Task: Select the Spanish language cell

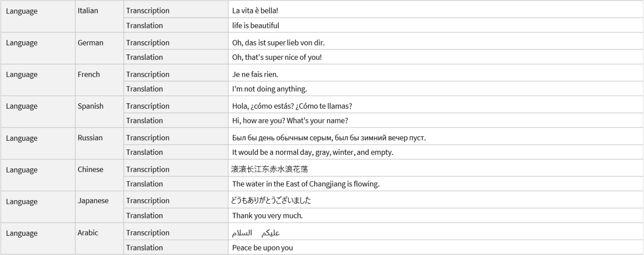Action: [x=90, y=106]
